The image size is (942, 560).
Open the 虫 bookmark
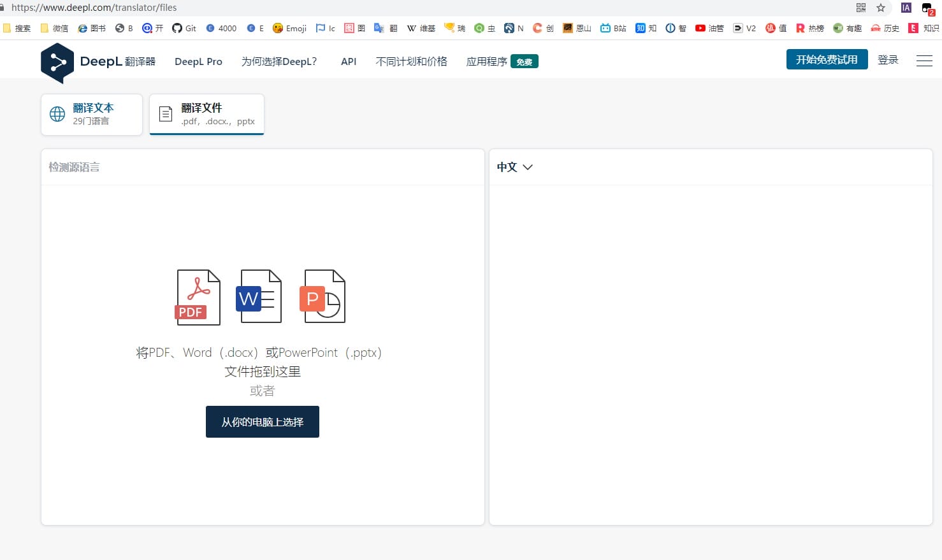484,28
